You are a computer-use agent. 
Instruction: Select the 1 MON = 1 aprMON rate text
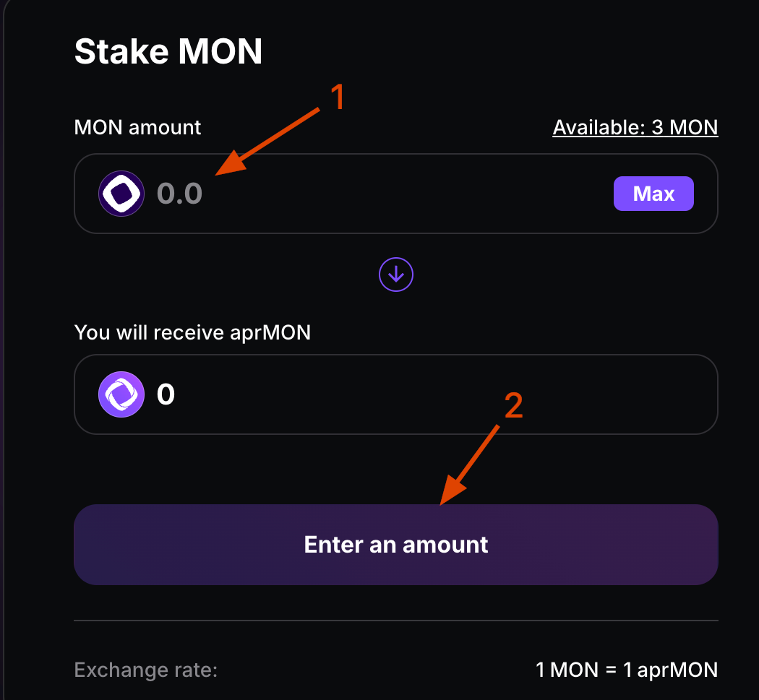[x=626, y=670]
